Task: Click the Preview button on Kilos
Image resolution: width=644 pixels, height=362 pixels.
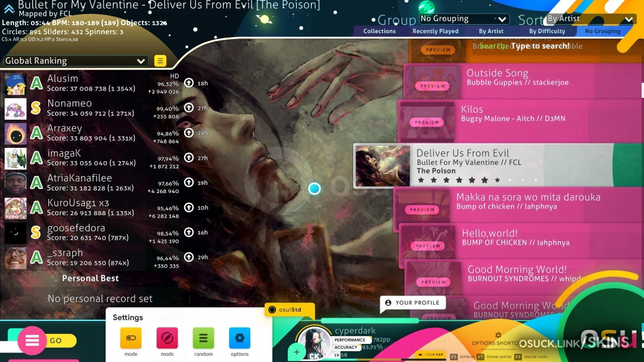Action: pyautogui.click(x=427, y=122)
